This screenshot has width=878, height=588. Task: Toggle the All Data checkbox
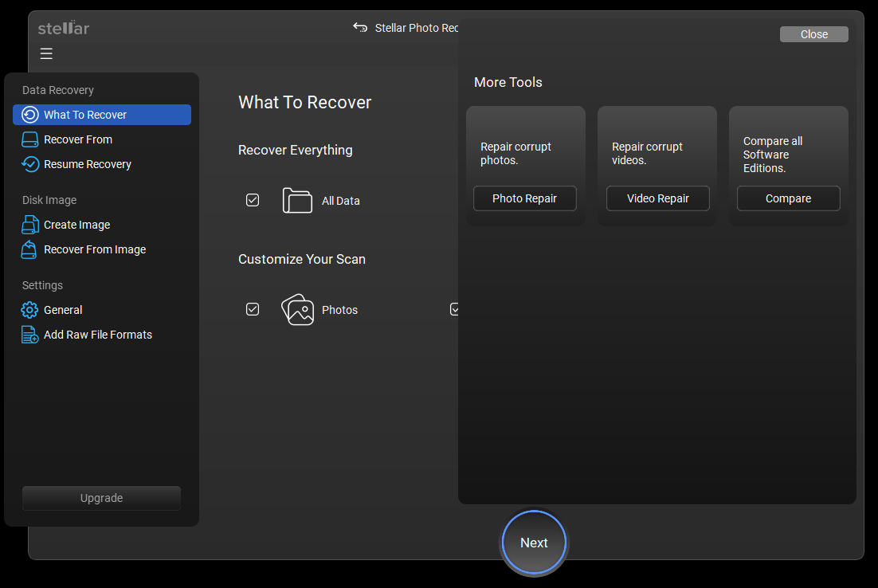click(253, 200)
